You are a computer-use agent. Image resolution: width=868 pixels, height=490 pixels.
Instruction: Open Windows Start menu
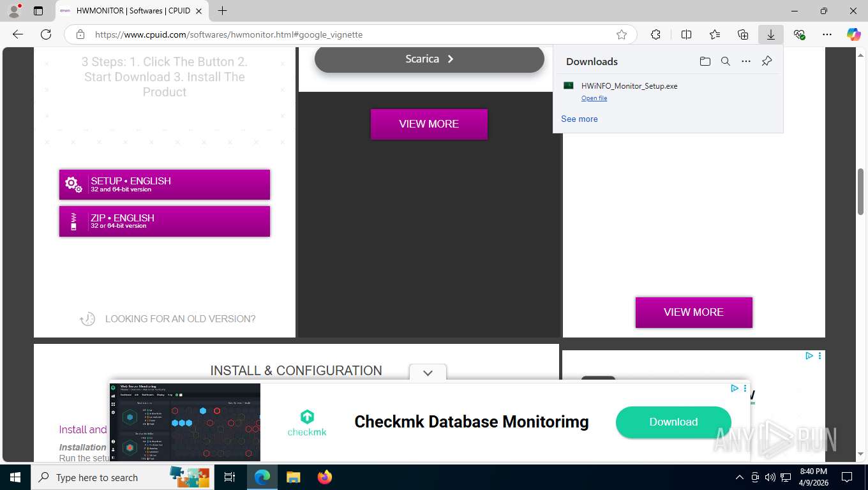(x=15, y=477)
